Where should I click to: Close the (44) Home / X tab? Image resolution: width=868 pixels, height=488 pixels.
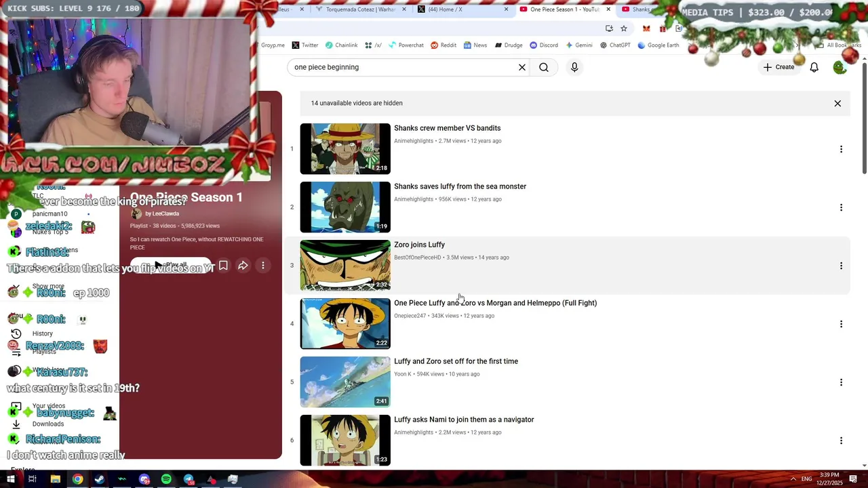tap(506, 9)
